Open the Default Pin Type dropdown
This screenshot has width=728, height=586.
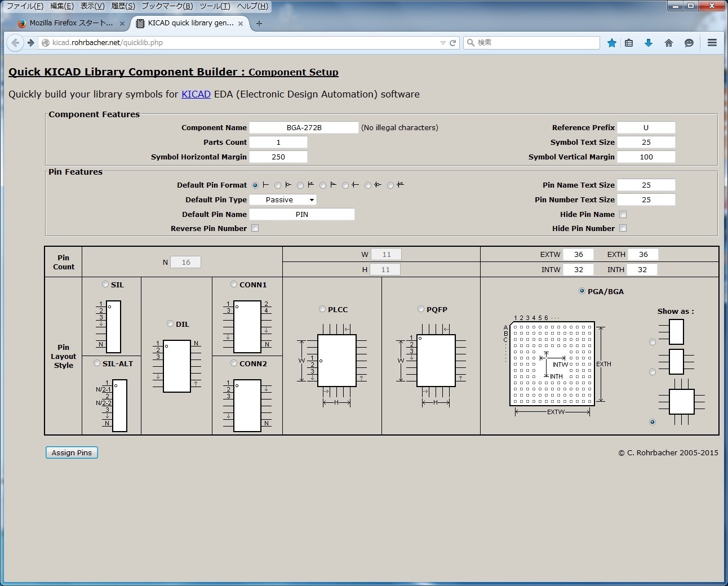click(283, 199)
